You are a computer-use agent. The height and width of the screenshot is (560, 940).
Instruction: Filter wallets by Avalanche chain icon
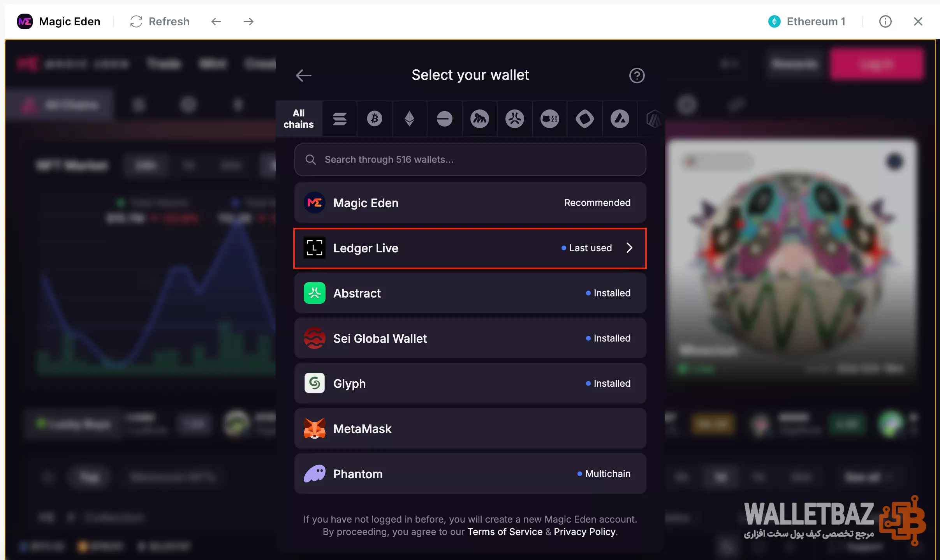[x=620, y=119]
